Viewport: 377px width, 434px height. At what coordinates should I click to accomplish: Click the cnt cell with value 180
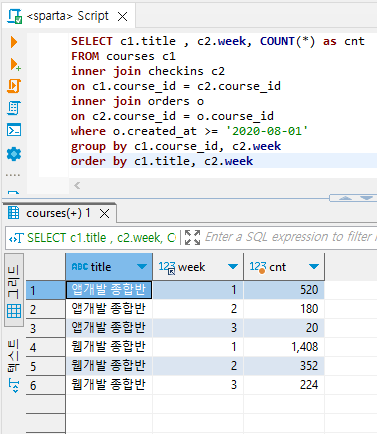coord(284,309)
